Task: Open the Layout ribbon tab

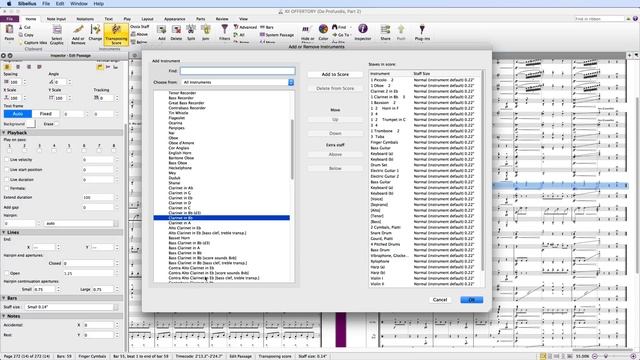Action: tap(147, 19)
